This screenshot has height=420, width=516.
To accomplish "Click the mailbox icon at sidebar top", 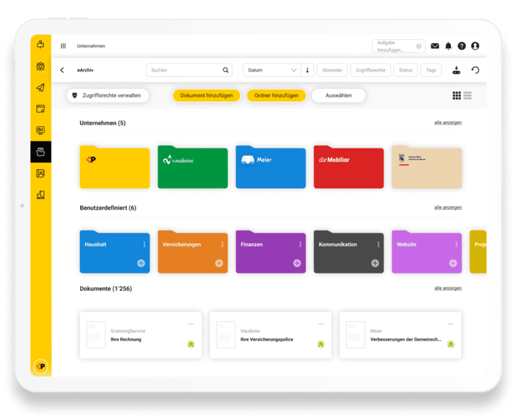I will (41, 45).
